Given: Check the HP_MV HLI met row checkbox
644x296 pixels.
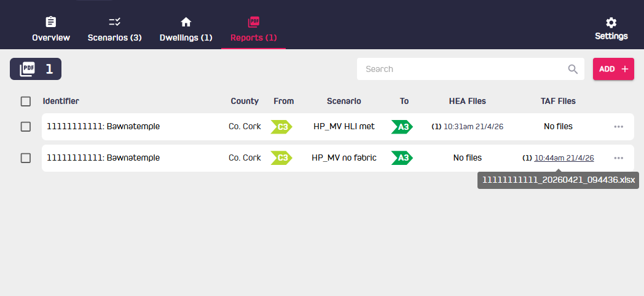Looking at the screenshot, I should coord(25,127).
